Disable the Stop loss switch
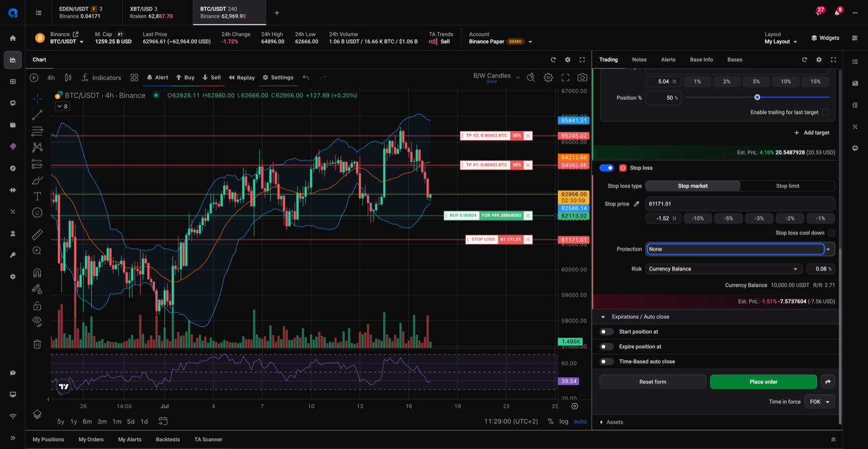 [606, 168]
